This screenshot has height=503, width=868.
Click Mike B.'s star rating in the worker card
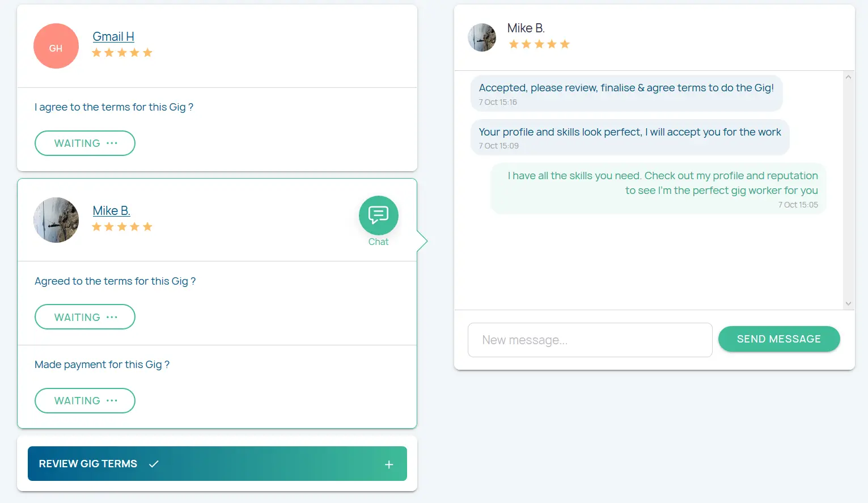click(x=122, y=227)
